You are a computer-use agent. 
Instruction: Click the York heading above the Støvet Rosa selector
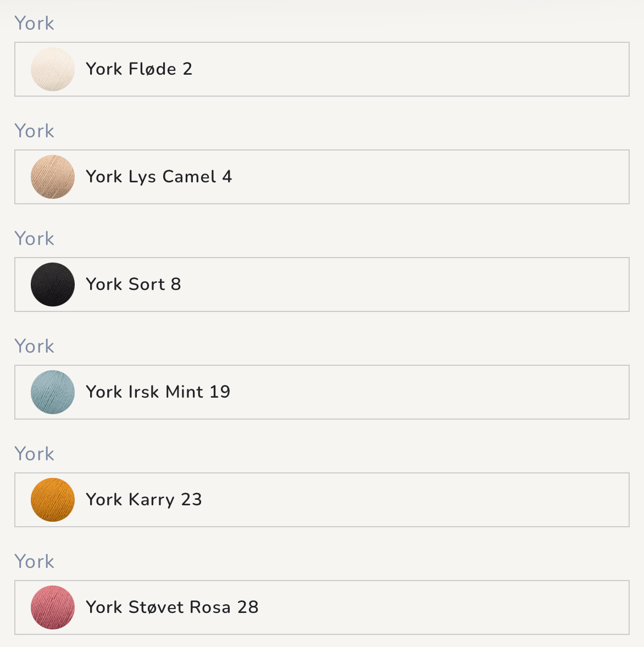pyautogui.click(x=34, y=561)
